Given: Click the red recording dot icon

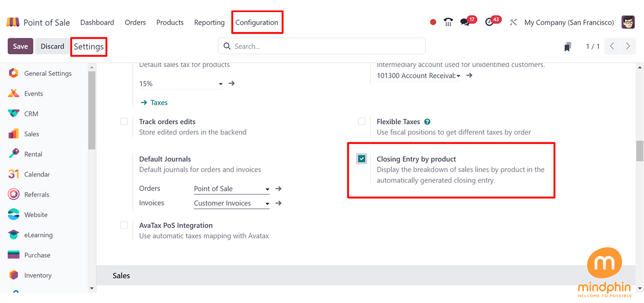Looking at the screenshot, I should click(433, 22).
